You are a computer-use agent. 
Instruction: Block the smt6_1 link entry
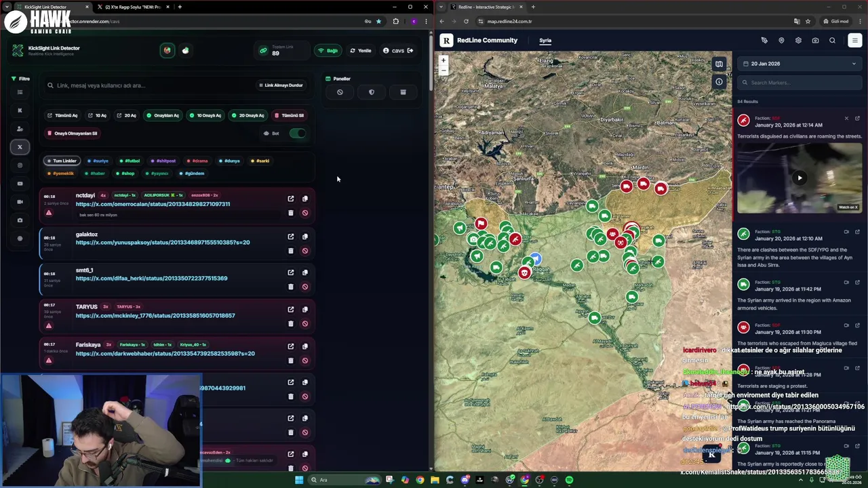pyautogui.click(x=305, y=287)
